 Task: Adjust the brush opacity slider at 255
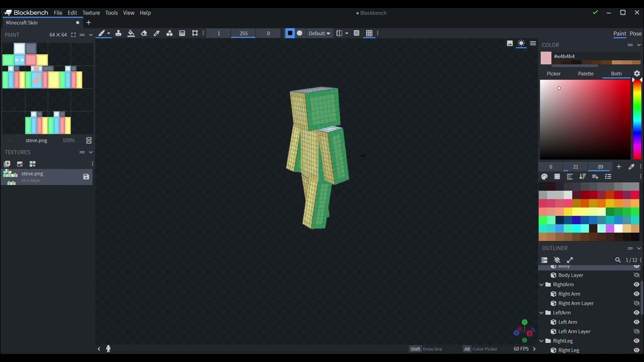click(244, 33)
